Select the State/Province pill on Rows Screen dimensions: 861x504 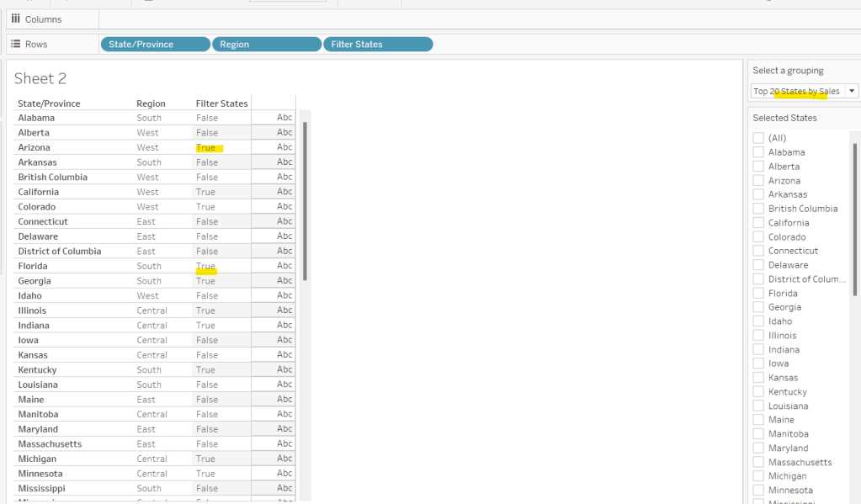(155, 45)
